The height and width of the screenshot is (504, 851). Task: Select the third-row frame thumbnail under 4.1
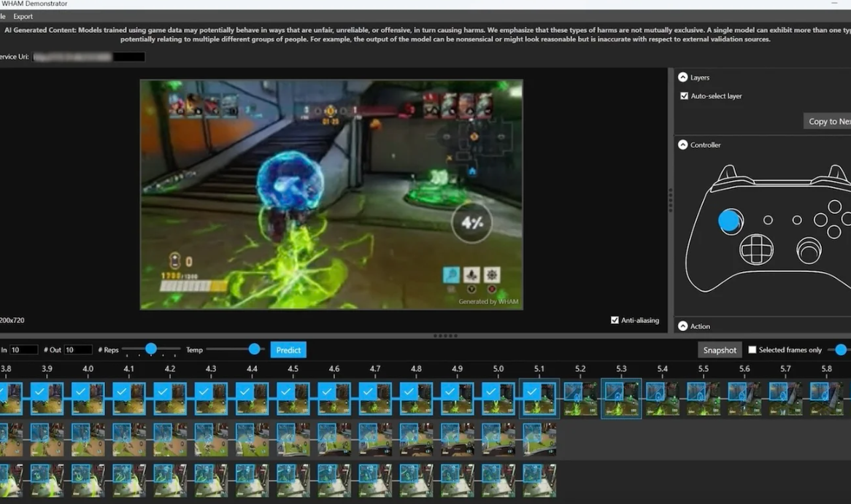coord(129,480)
